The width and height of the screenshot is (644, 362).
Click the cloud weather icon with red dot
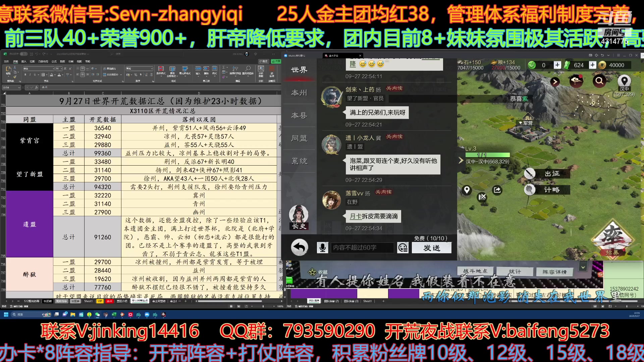point(576,81)
